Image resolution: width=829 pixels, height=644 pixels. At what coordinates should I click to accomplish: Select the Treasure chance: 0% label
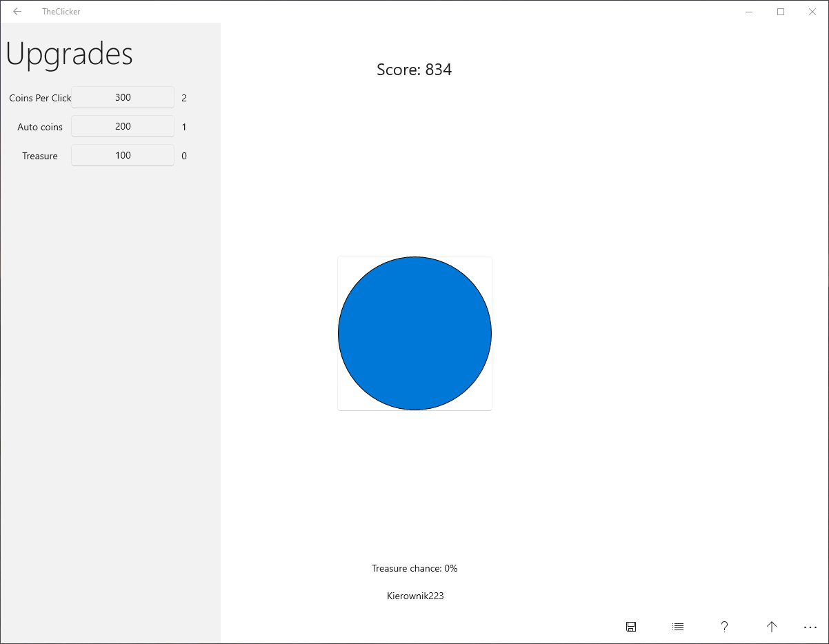[415, 568]
